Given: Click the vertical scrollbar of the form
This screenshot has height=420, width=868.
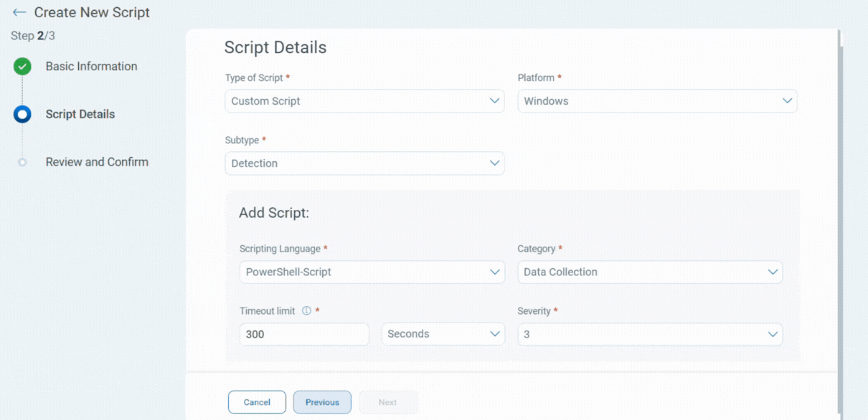Looking at the screenshot, I should (839, 215).
